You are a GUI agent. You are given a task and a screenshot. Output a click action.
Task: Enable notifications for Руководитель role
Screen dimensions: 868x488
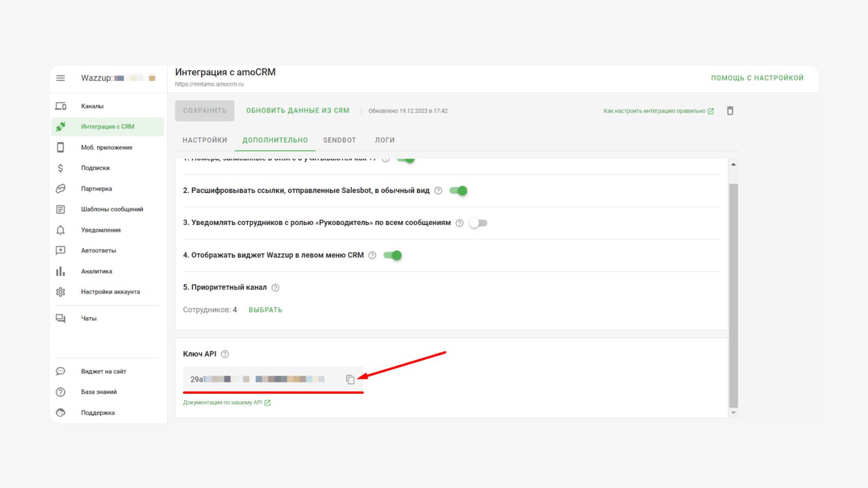(x=478, y=223)
